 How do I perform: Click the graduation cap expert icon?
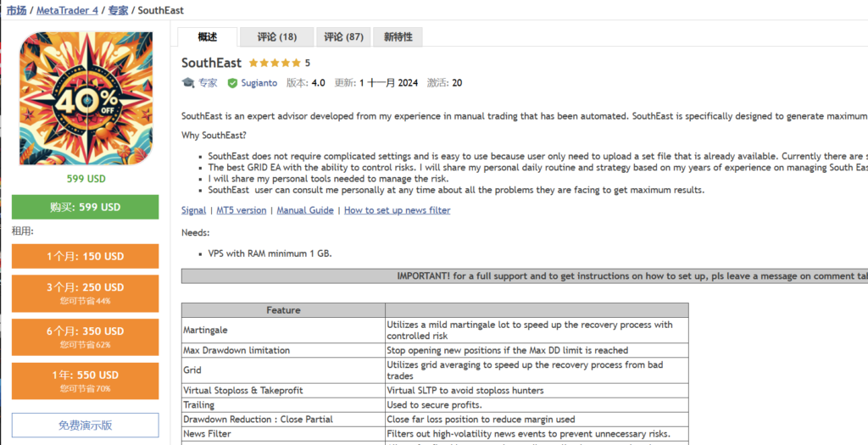[188, 83]
